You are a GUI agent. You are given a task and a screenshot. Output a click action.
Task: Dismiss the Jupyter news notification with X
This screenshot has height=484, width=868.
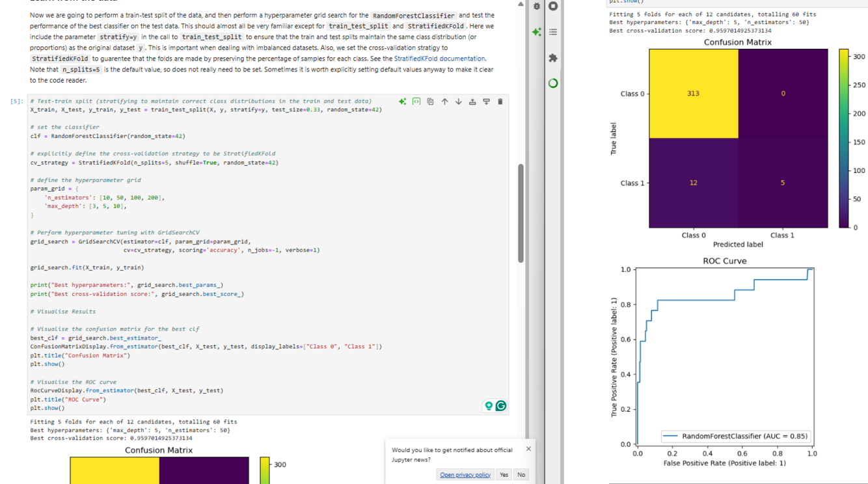point(528,449)
